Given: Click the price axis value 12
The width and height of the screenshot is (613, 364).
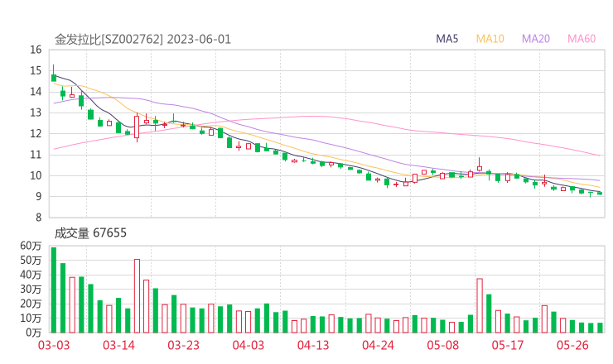Looking at the screenshot, I should (x=36, y=134).
